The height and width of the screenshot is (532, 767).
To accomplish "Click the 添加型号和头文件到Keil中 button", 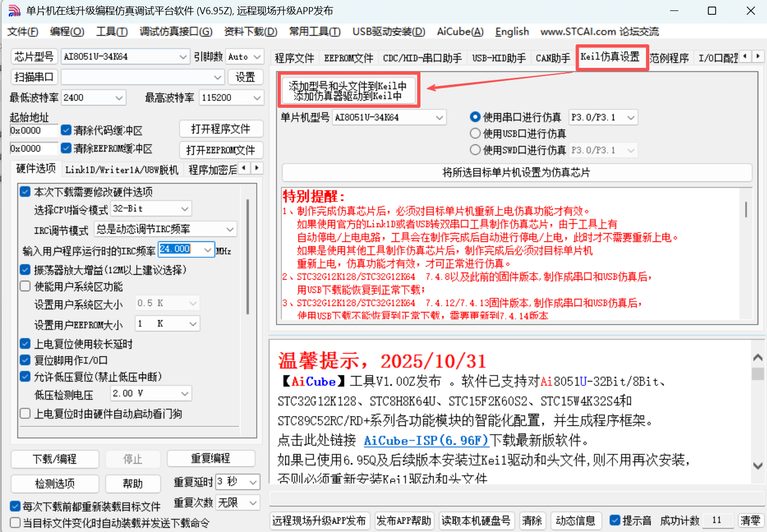I will 349,90.
